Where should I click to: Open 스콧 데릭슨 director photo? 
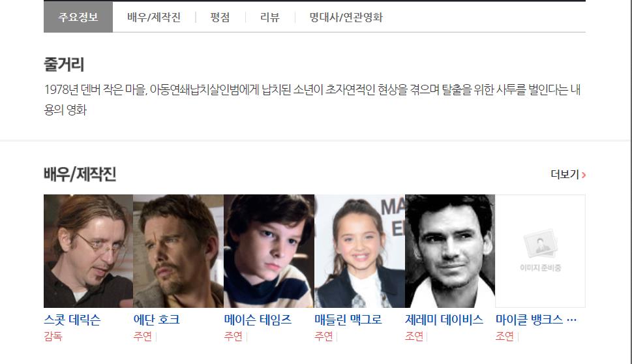pyautogui.click(x=88, y=251)
